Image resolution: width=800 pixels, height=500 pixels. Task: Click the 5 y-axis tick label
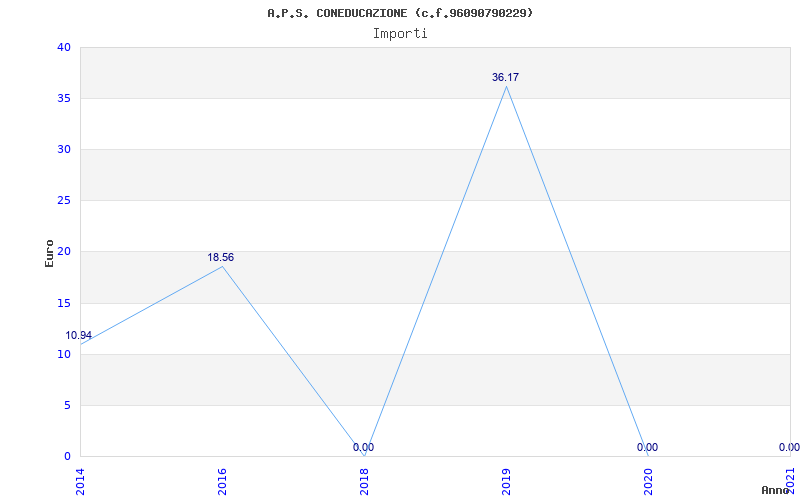[67, 406]
